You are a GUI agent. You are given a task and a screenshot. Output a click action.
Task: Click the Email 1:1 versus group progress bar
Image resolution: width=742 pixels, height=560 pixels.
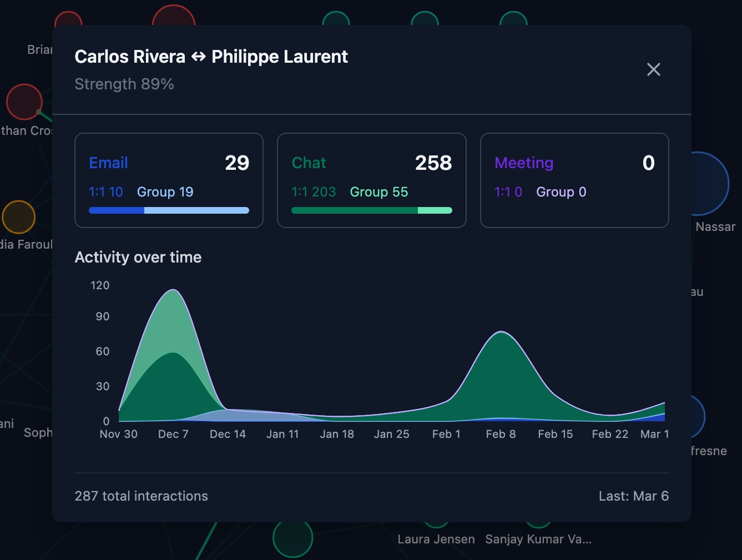click(169, 210)
